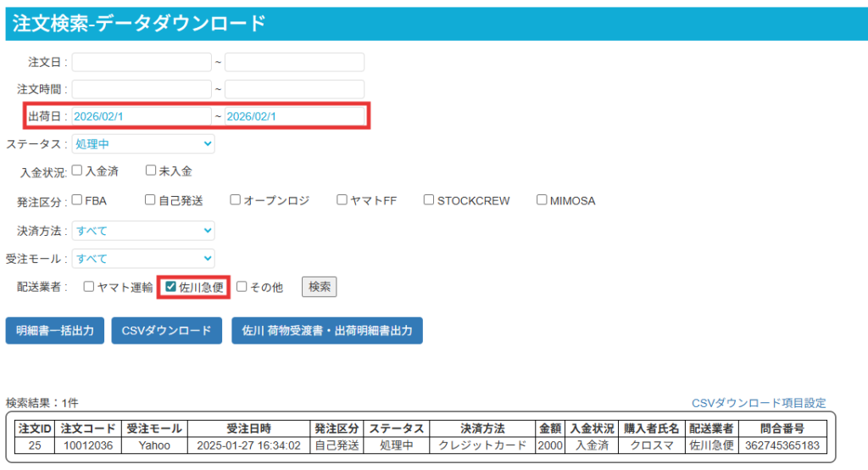The width and height of the screenshot is (868, 470).
Task: Enable the MIMOSA checkbox
Action: coord(542,200)
